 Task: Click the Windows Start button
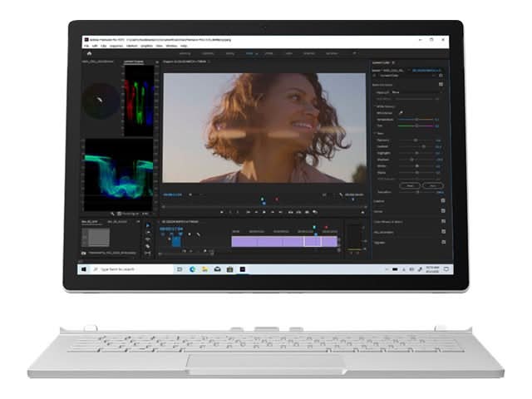click(84, 268)
